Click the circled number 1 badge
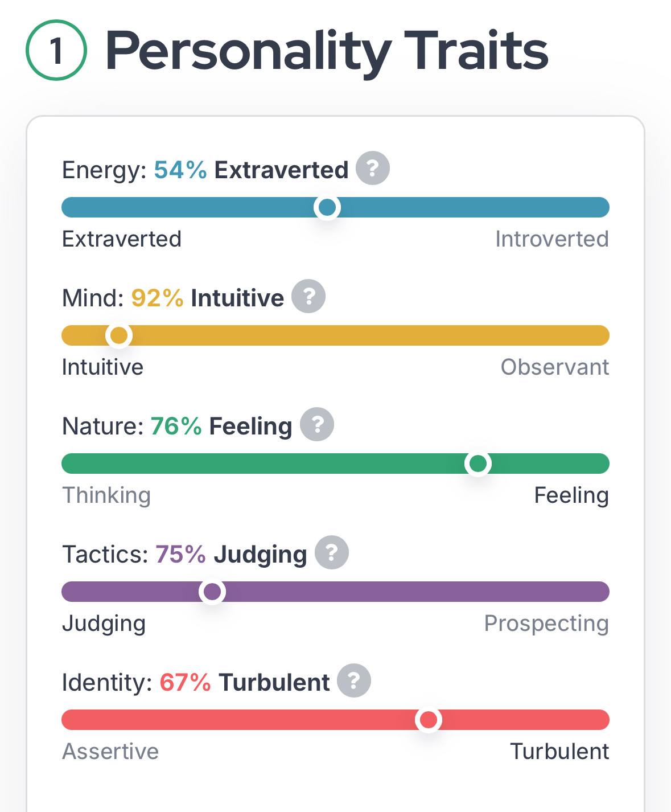 (x=56, y=50)
